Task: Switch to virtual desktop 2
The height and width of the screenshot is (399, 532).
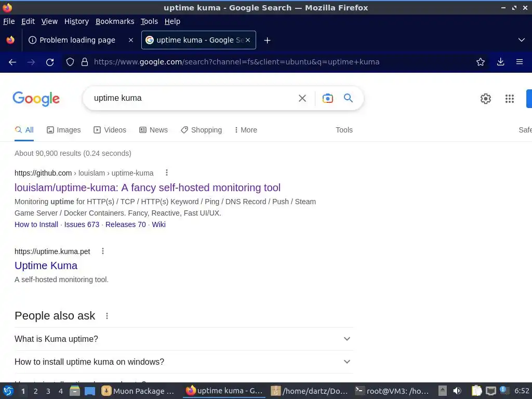Action: (x=36, y=391)
